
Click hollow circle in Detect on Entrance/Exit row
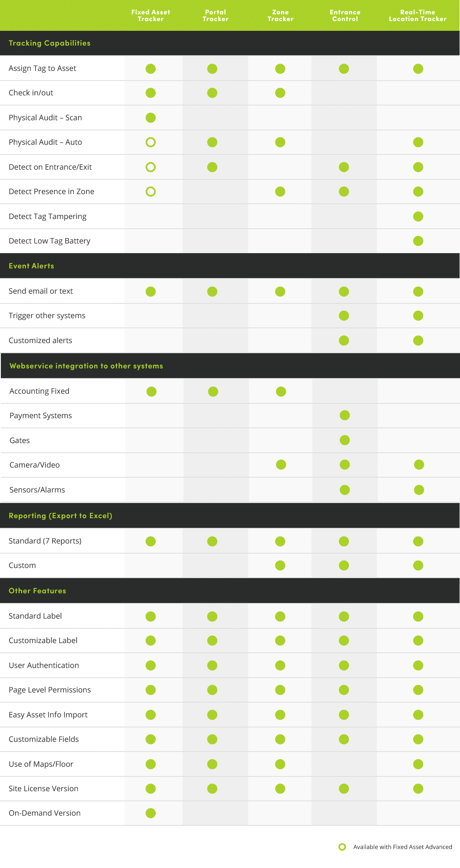click(x=151, y=167)
